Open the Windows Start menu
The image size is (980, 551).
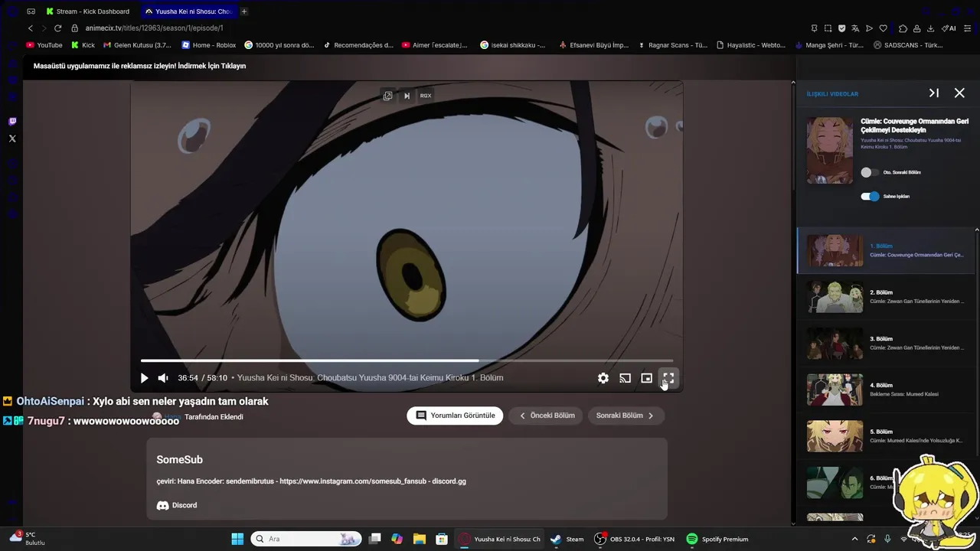click(237, 539)
